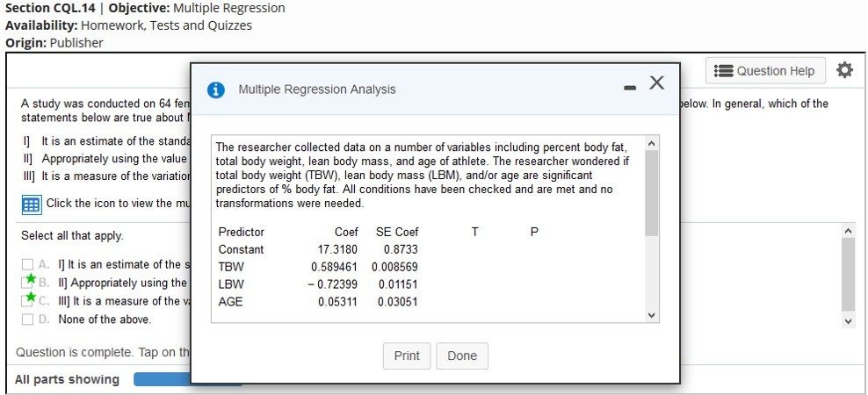
Task: Click the list icon on Question Help
Action: 725,71
